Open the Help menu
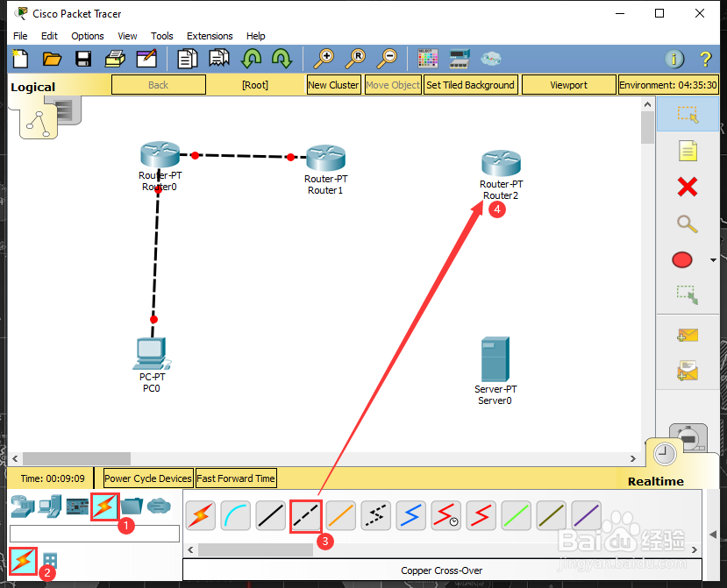 pyautogui.click(x=255, y=36)
